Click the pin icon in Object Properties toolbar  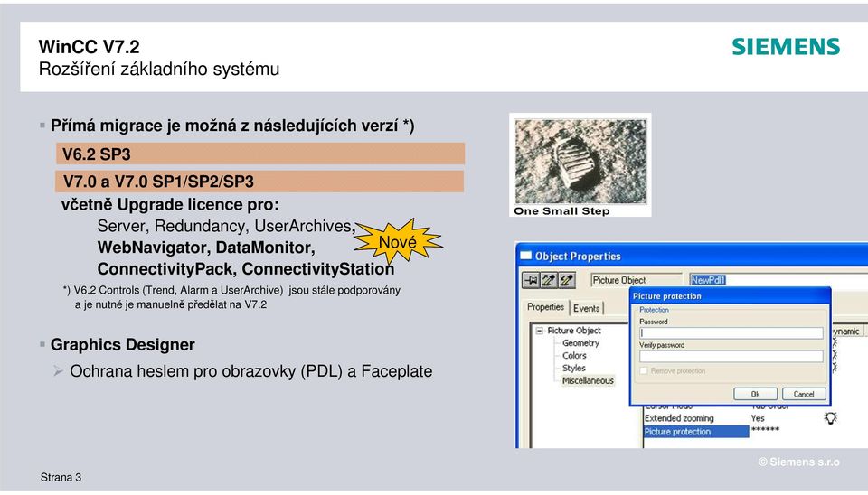pos(531,280)
